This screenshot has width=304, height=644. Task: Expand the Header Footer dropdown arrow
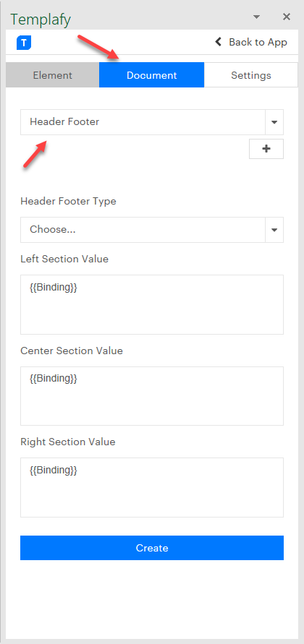click(x=274, y=122)
